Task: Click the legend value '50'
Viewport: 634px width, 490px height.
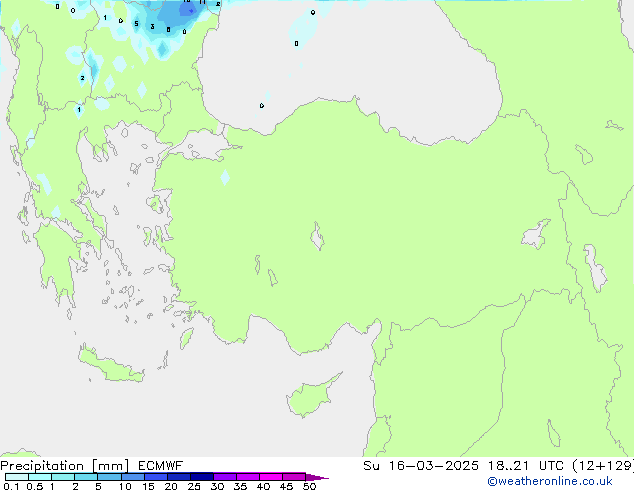Action: (309, 486)
